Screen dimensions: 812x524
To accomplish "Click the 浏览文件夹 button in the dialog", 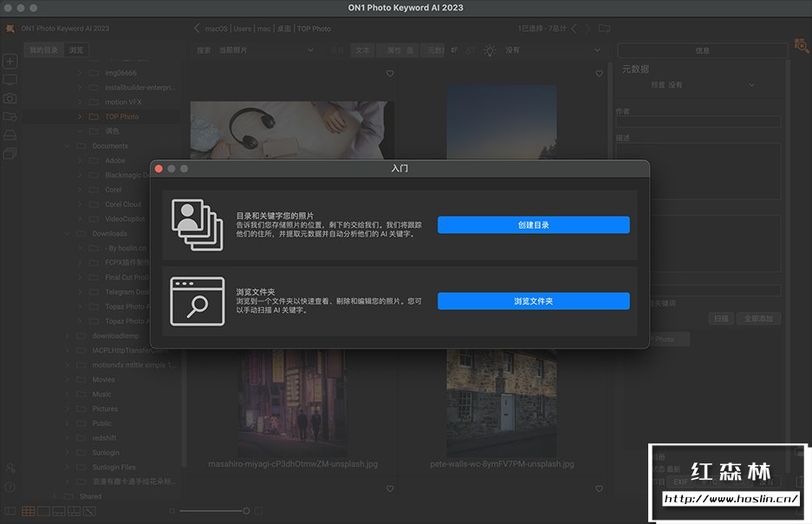I will coord(534,301).
